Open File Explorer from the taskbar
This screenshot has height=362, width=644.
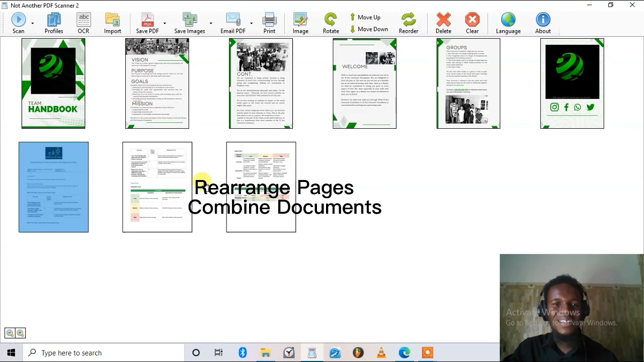click(x=265, y=353)
